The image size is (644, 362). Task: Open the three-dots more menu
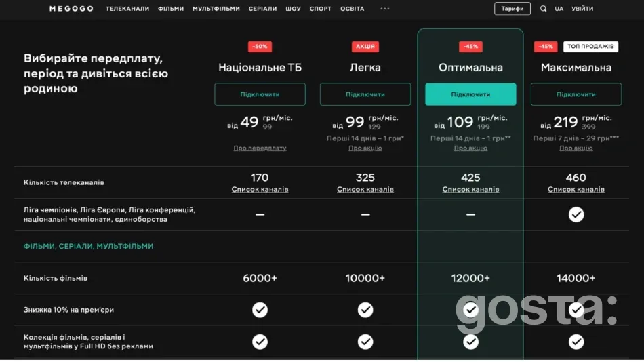tap(385, 9)
